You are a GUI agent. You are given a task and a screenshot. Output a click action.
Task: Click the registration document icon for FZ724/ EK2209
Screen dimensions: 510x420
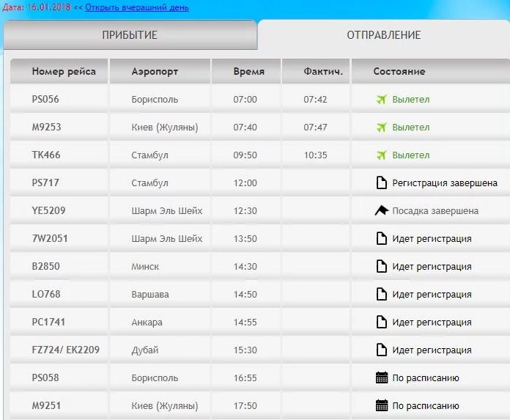380,350
